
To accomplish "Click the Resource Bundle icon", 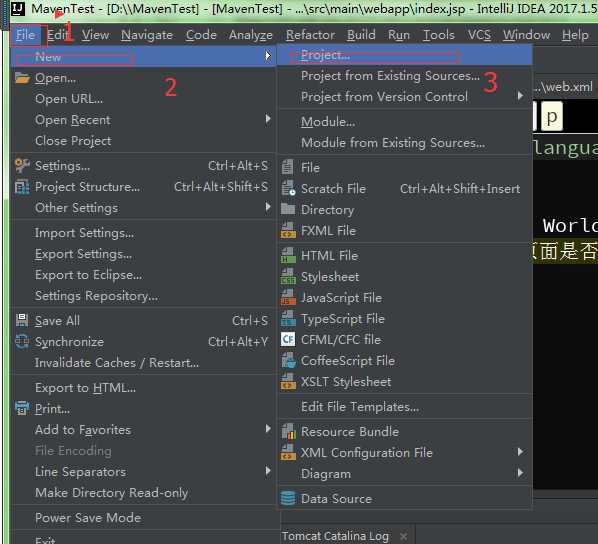I will [x=288, y=431].
